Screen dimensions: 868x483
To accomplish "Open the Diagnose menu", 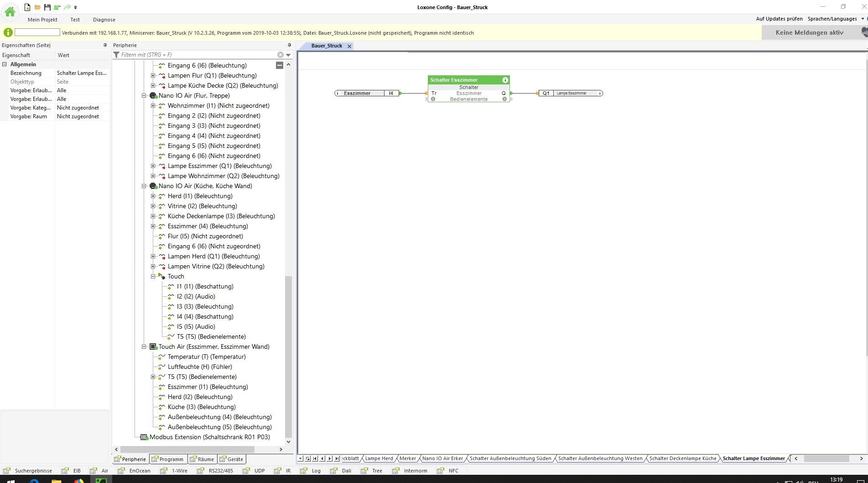I will click(104, 20).
